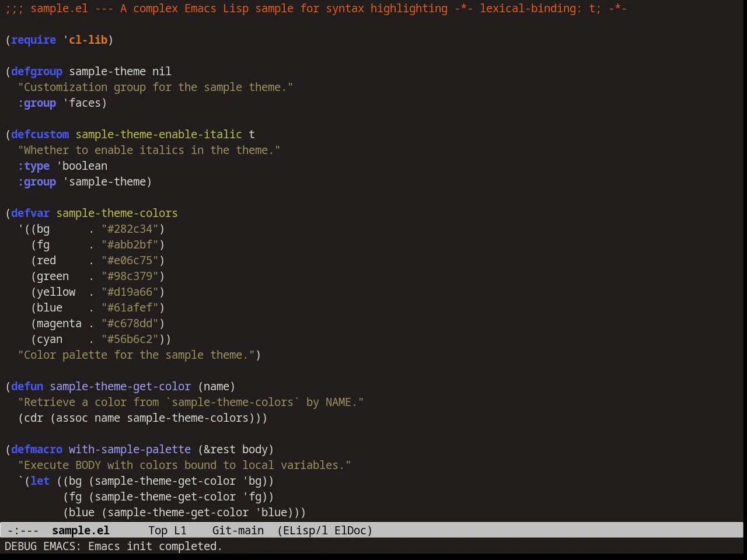Click the 'defmacro' keyword
747x560 pixels.
37,449
